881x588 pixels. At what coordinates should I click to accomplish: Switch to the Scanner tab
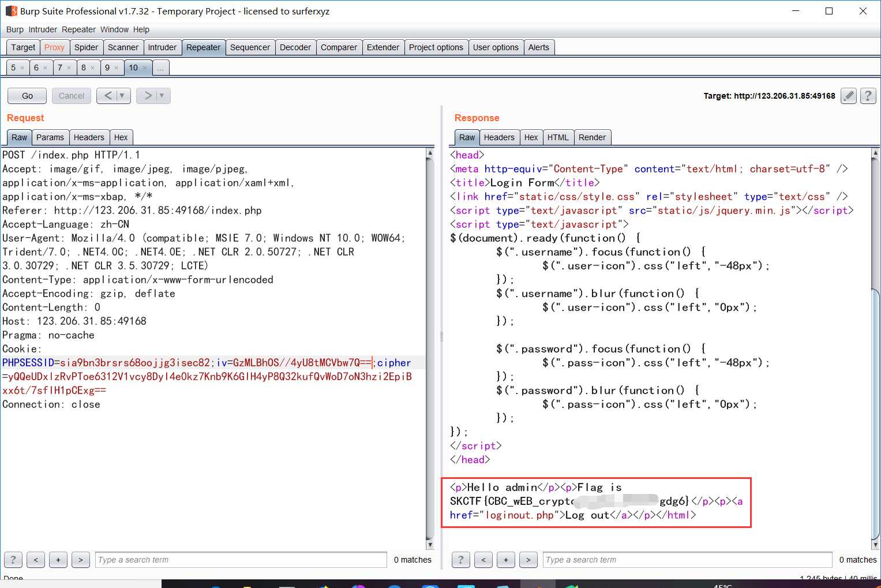coord(123,47)
